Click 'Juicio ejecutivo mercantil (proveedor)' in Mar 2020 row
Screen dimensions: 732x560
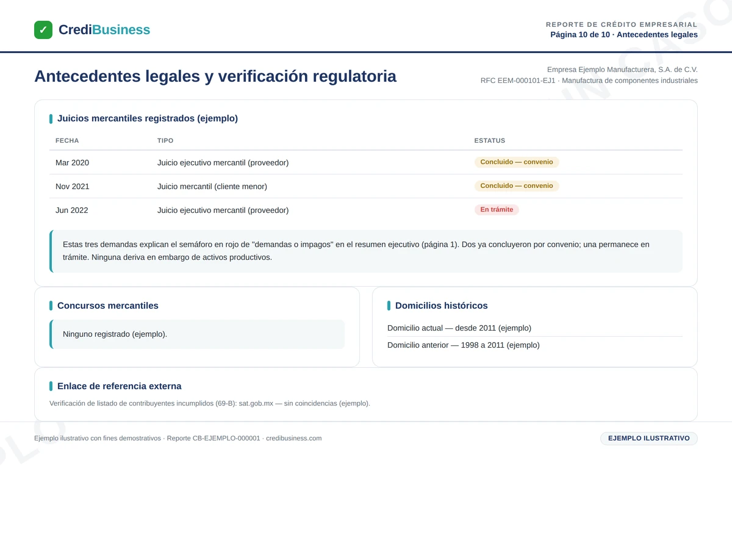pos(223,163)
